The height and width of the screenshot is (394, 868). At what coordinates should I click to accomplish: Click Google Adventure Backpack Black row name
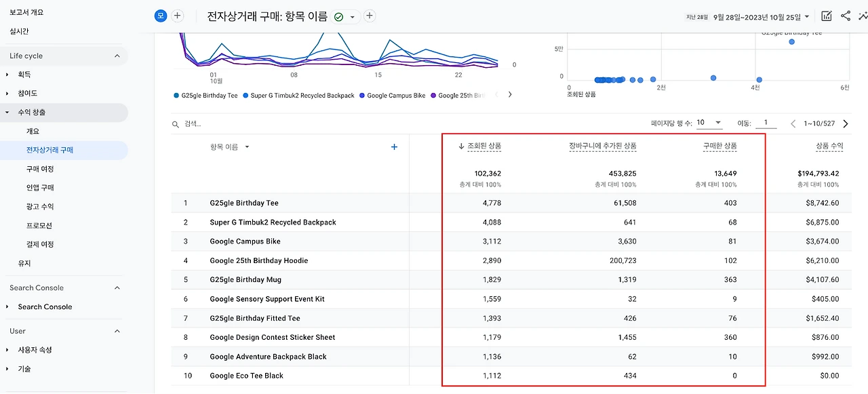click(x=268, y=357)
